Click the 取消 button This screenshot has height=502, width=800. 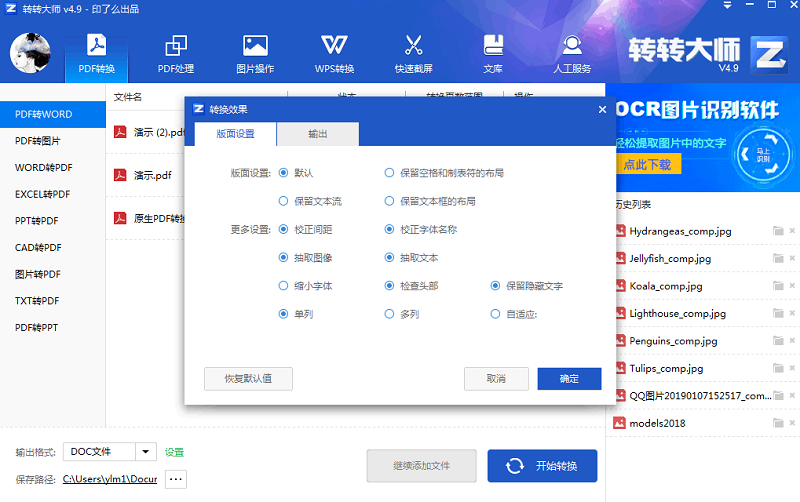point(496,379)
